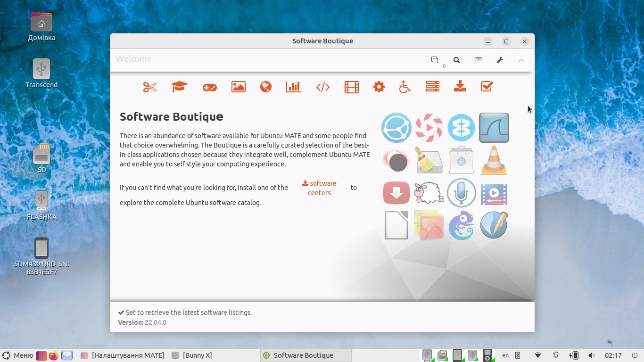Select the SD card desktop icon
The width and height of the screenshot is (644, 362).
(41, 158)
